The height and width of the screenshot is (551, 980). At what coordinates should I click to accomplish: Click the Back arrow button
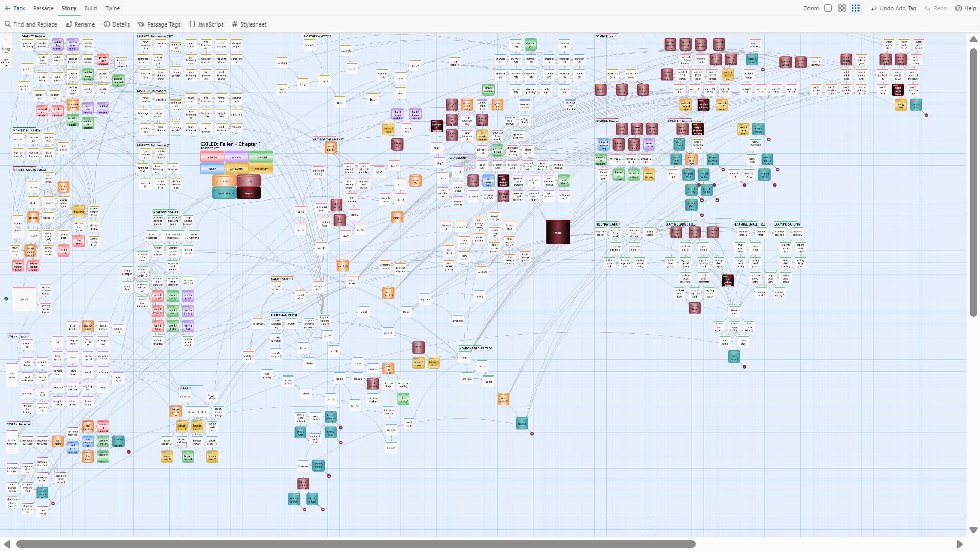[x=15, y=8]
